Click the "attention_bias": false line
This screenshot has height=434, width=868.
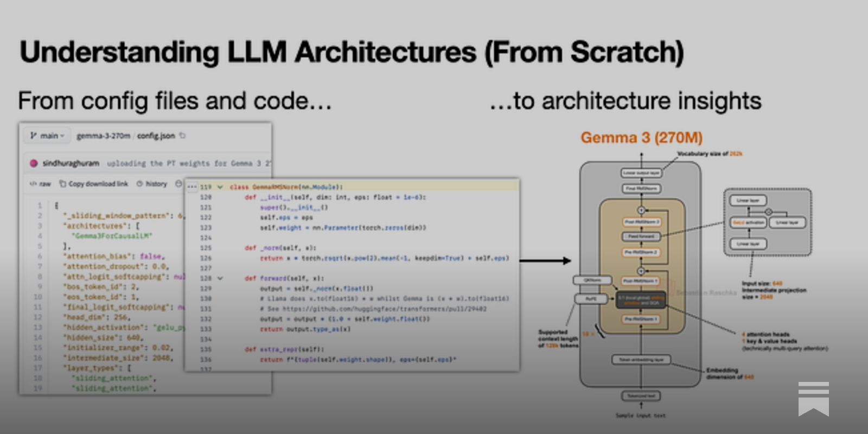[114, 256]
